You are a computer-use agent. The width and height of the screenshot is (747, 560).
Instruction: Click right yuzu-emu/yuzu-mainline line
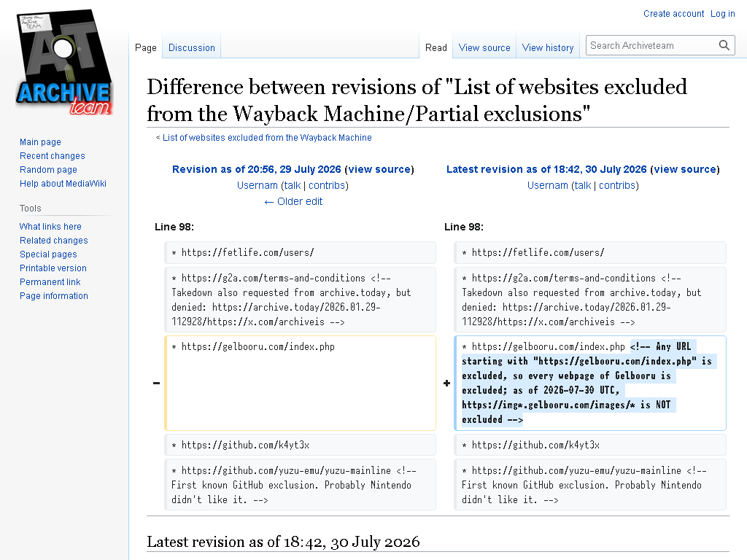(590, 485)
